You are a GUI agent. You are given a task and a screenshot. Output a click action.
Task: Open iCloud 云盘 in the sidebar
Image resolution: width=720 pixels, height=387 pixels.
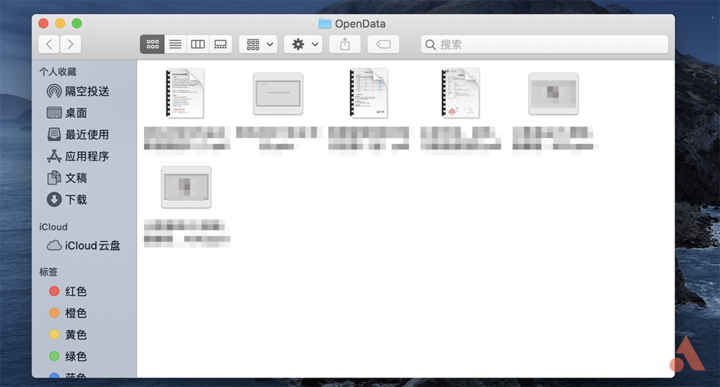click(84, 246)
